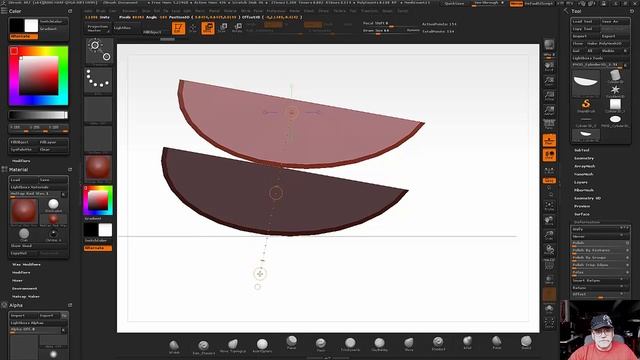Click the Move view icon in right shelf

point(549,221)
